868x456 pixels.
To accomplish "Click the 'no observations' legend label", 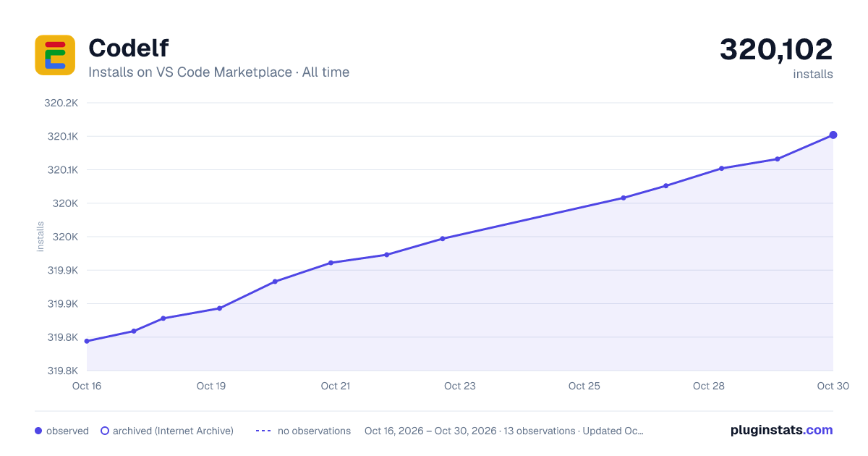I will 314,431.
